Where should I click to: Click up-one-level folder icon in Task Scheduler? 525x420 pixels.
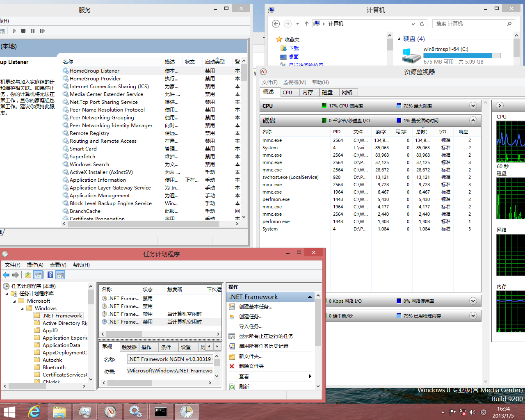[x=28, y=275]
